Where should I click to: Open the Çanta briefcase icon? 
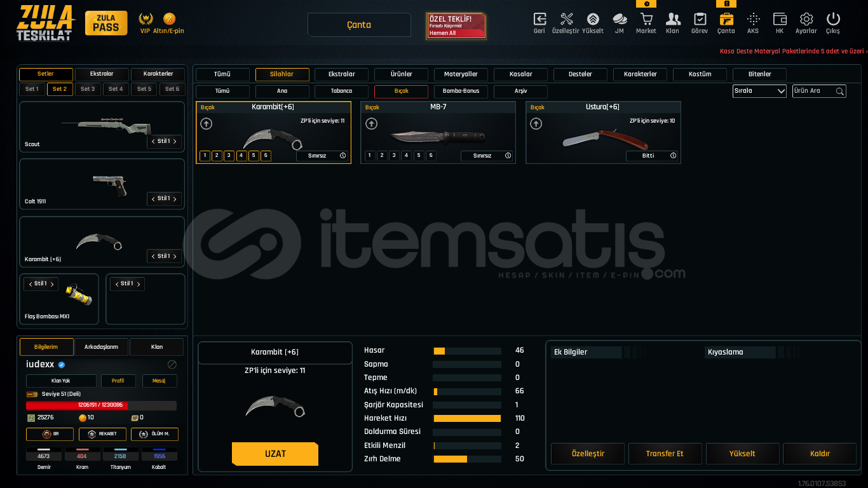pyautogui.click(x=726, y=18)
